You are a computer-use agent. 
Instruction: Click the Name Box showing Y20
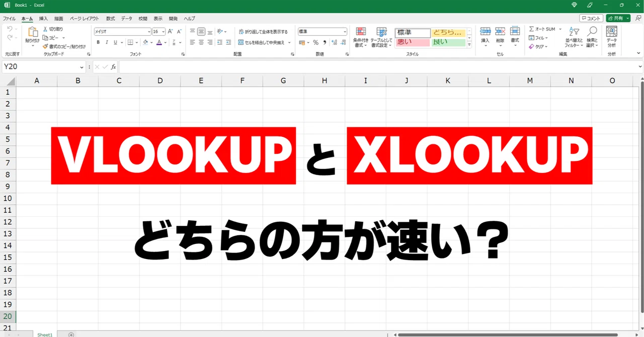[x=44, y=66]
